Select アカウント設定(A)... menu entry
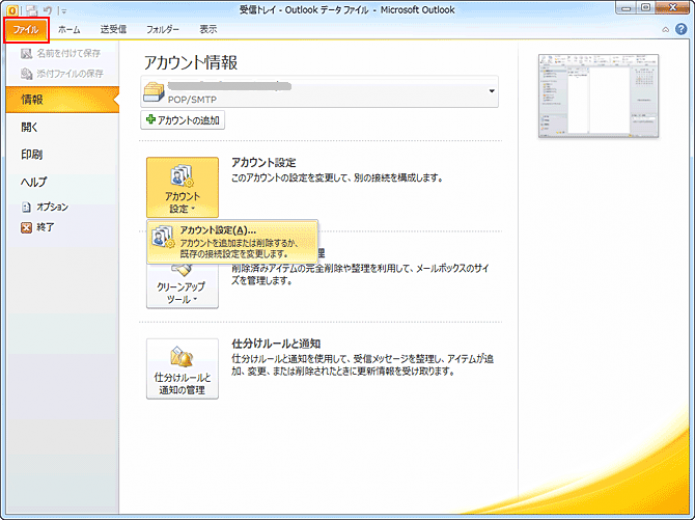The image size is (695, 520). tap(231, 242)
